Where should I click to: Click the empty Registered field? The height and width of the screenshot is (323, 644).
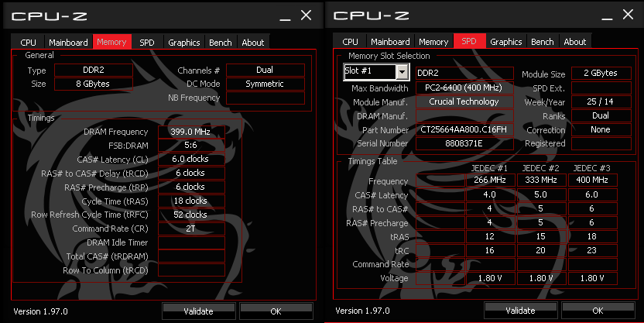(601, 143)
